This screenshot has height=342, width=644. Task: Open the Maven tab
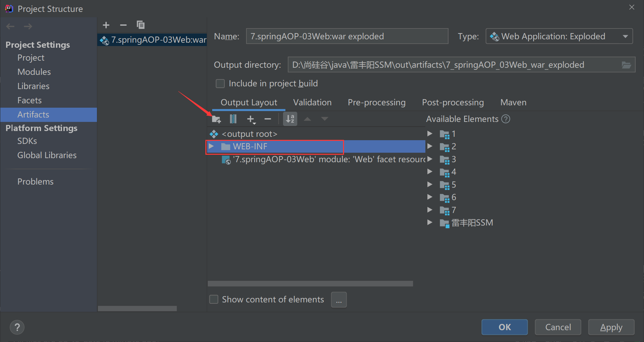point(513,102)
